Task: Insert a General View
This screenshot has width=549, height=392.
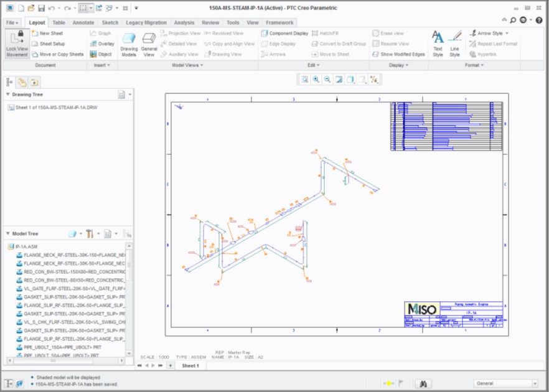Action: pyautogui.click(x=149, y=44)
